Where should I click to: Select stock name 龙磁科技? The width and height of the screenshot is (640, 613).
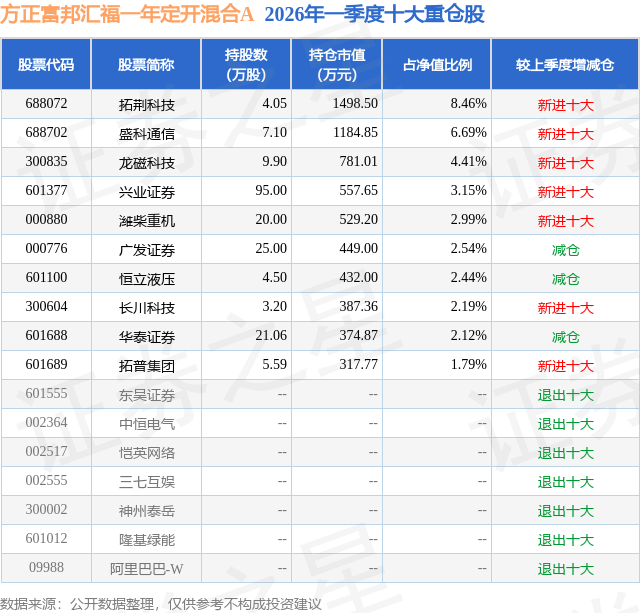(147, 163)
